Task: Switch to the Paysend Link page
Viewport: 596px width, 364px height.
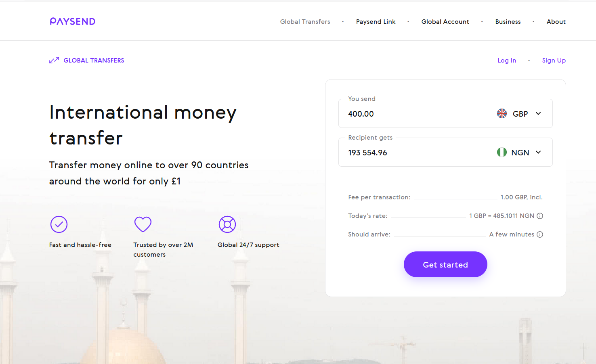Action: pos(376,21)
